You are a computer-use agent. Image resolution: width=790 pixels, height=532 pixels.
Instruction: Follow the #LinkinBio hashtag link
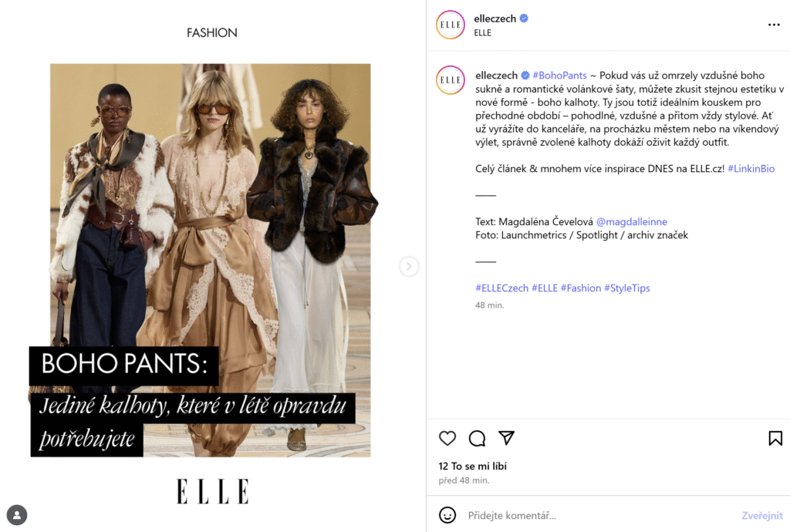point(751,169)
